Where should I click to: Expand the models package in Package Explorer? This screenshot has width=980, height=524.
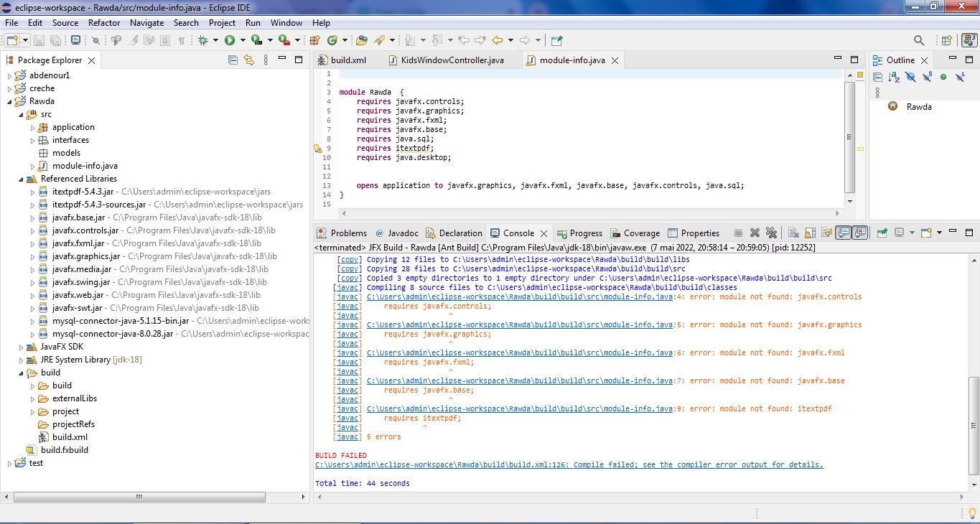tap(32, 153)
